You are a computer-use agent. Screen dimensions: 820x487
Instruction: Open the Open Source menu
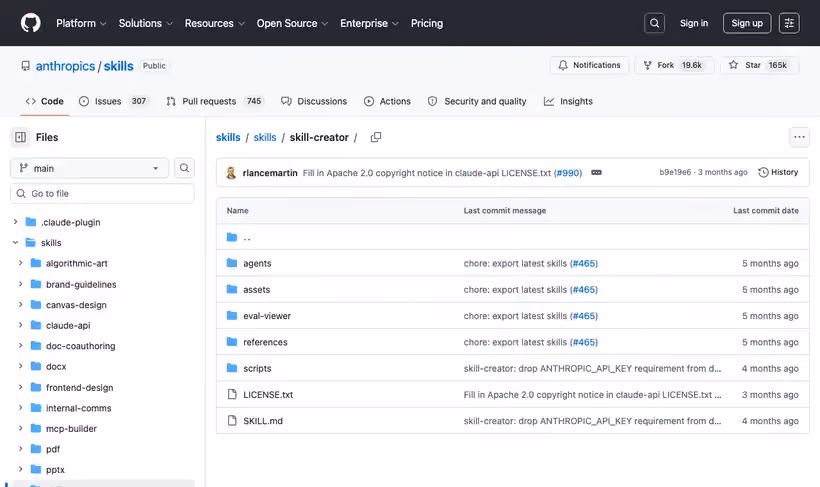tap(292, 23)
